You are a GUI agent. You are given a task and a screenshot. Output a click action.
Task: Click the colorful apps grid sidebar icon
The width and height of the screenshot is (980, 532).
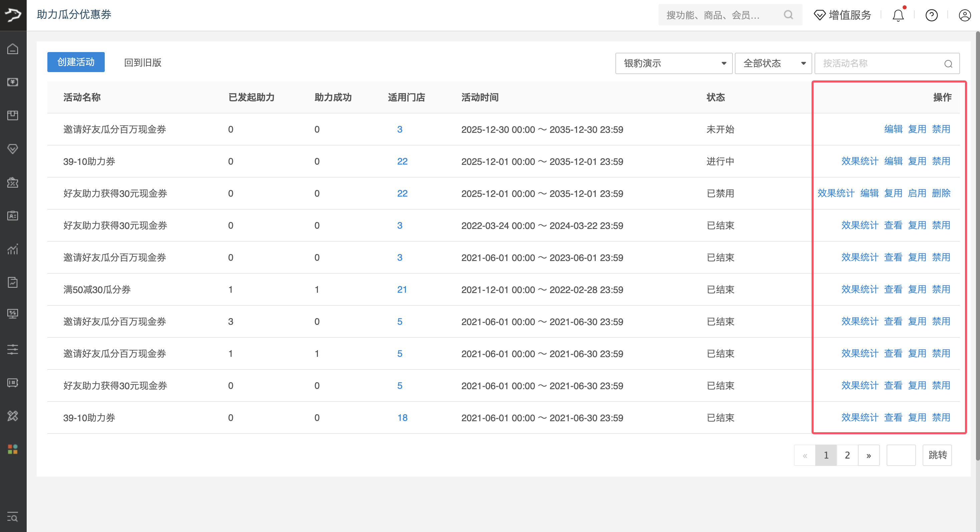[x=13, y=449]
